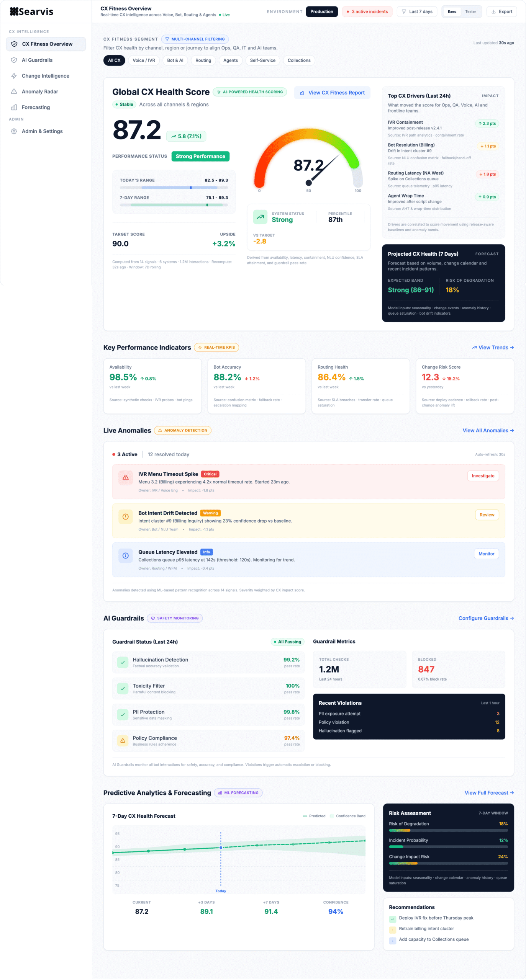This screenshot has height=980, width=526.
Task: Click the filter icon in Last 7 days
Action: tap(404, 11)
